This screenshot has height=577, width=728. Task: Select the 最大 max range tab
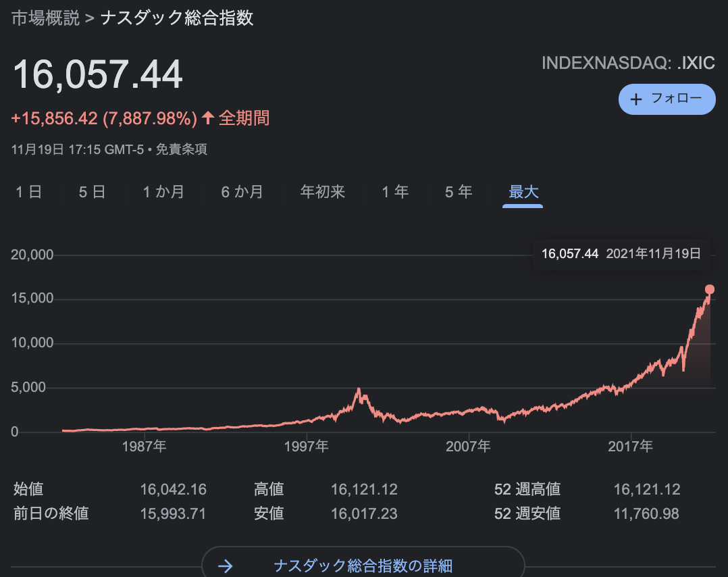coord(523,192)
